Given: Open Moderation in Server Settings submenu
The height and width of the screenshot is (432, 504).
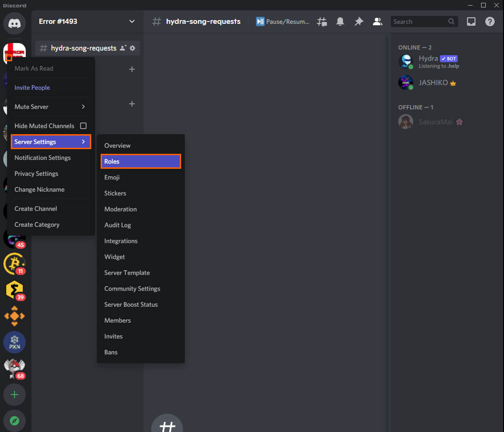Looking at the screenshot, I should [141, 209].
